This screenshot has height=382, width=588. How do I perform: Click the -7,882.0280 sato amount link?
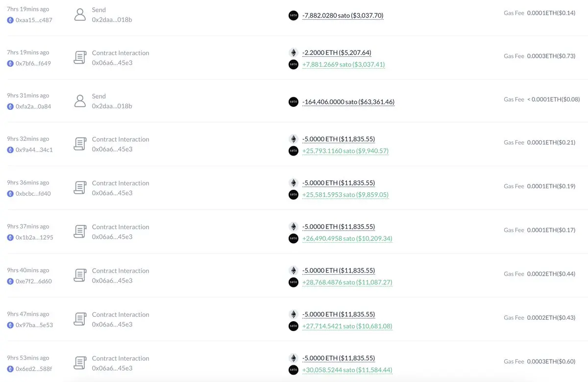pos(343,16)
